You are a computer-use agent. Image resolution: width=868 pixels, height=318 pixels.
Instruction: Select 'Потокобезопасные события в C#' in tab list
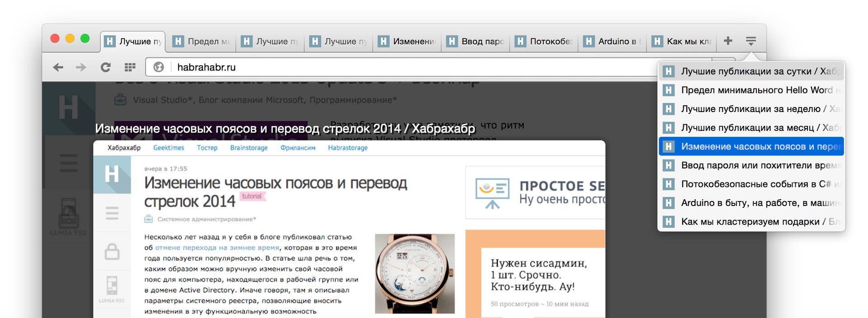751,184
